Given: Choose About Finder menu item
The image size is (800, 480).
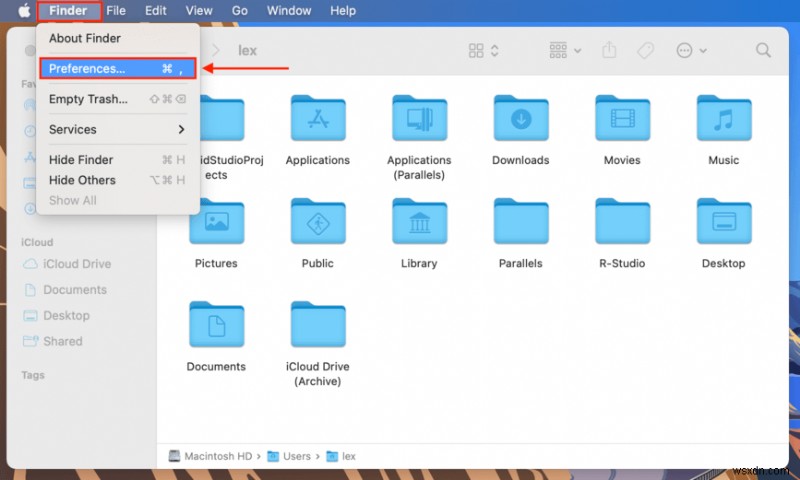Looking at the screenshot, I should [x=118, y=38].
